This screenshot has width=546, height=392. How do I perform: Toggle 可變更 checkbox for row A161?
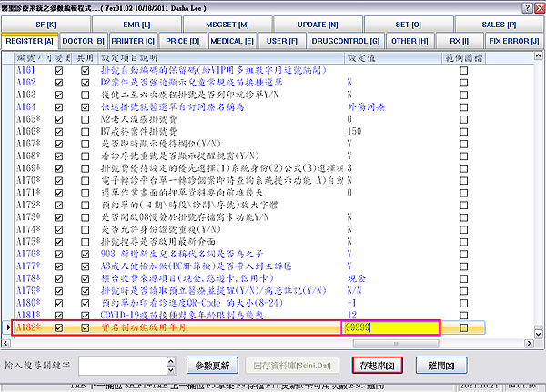[x=59, y=69]
